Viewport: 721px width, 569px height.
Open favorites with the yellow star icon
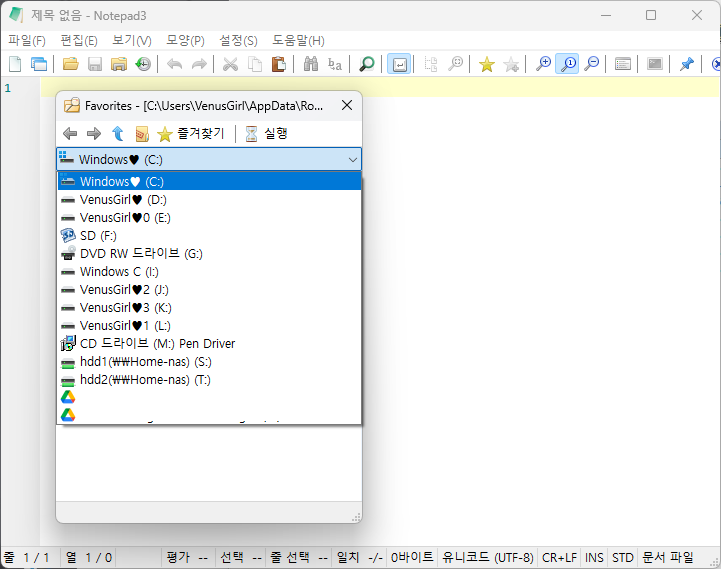[486, 64]
